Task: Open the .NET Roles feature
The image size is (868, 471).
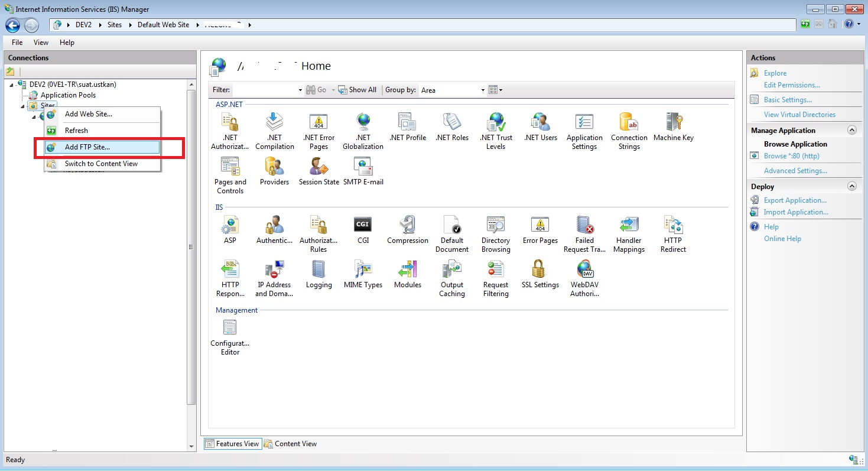Action: point(452,127)
